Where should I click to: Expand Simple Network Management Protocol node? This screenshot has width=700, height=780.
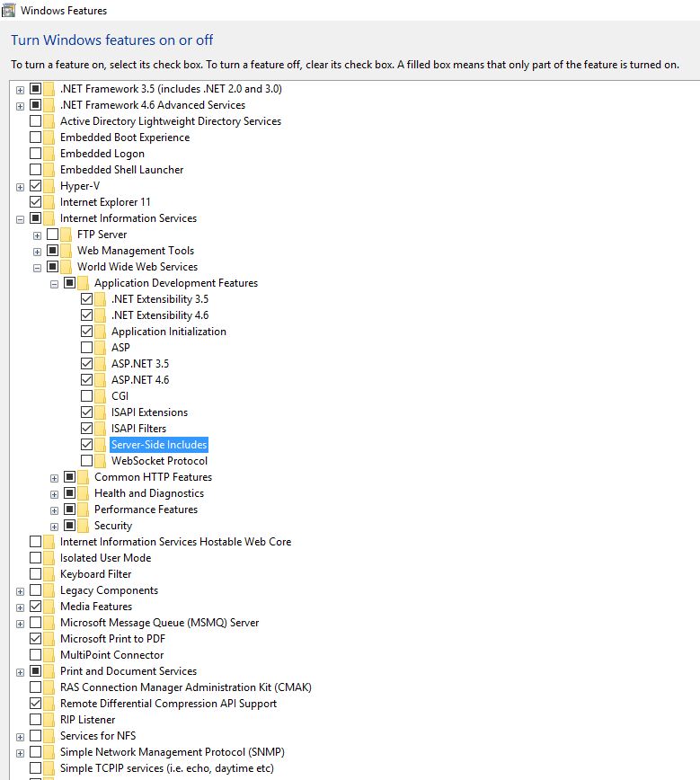[20, 754]
